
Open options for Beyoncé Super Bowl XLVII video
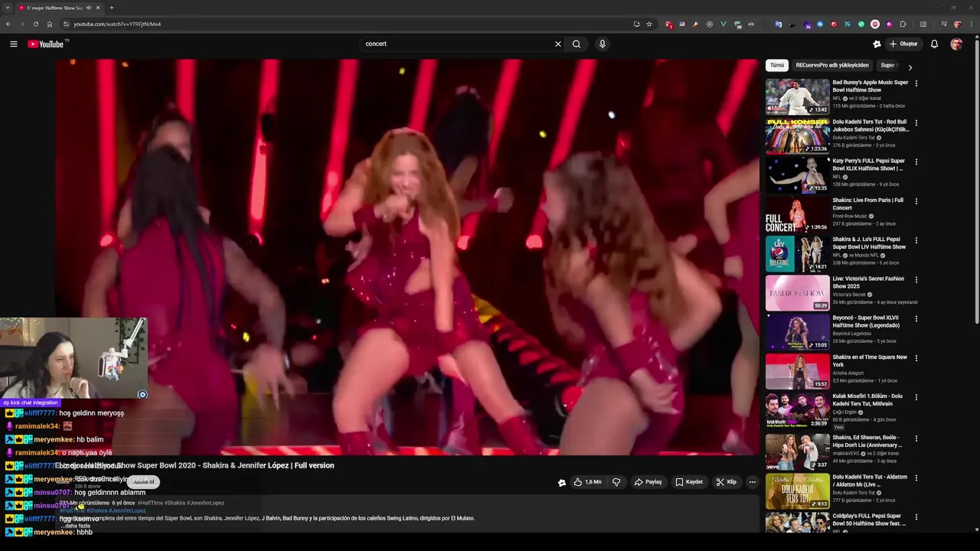[916, 319]
